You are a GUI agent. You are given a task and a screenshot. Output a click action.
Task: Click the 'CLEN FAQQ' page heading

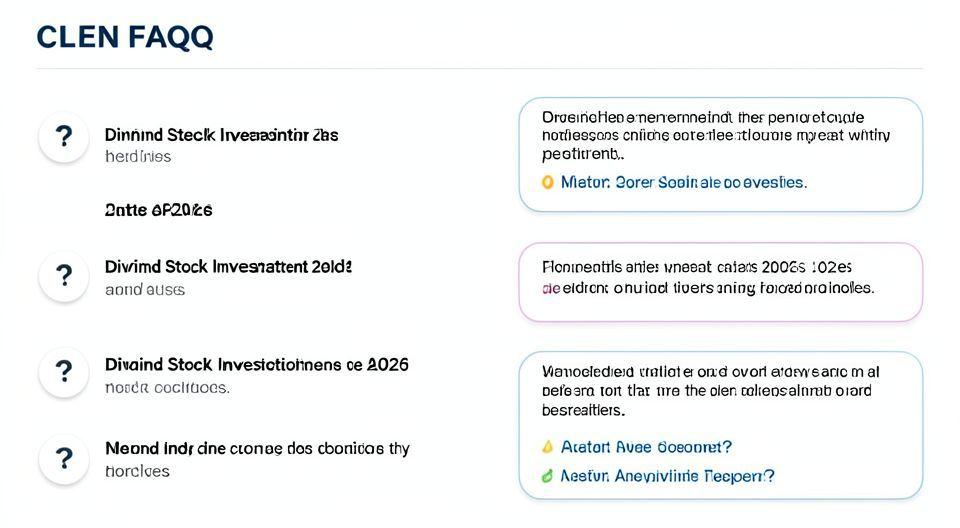click(x=124, y=37)
